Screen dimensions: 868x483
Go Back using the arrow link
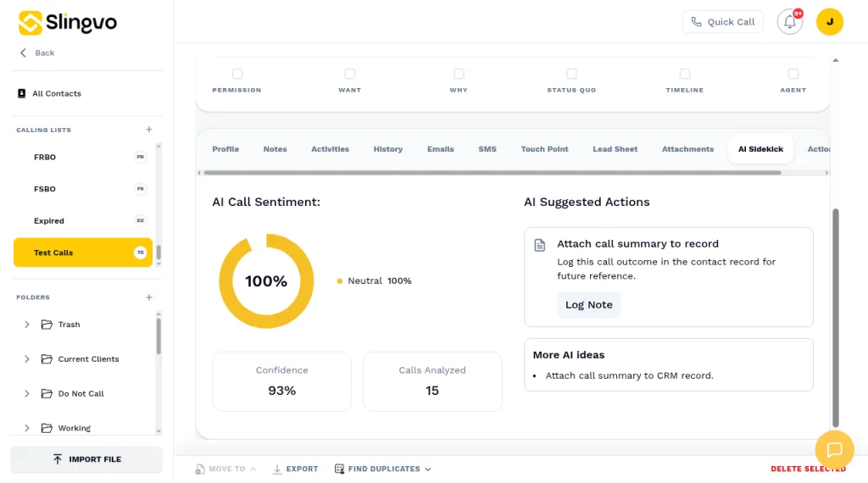click(37, 53)
